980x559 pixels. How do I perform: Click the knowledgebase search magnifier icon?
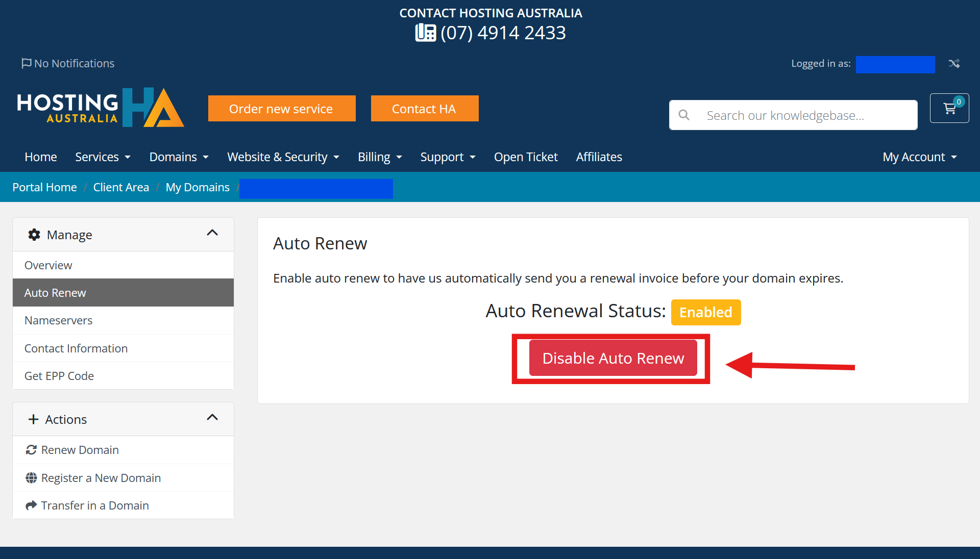684,115
